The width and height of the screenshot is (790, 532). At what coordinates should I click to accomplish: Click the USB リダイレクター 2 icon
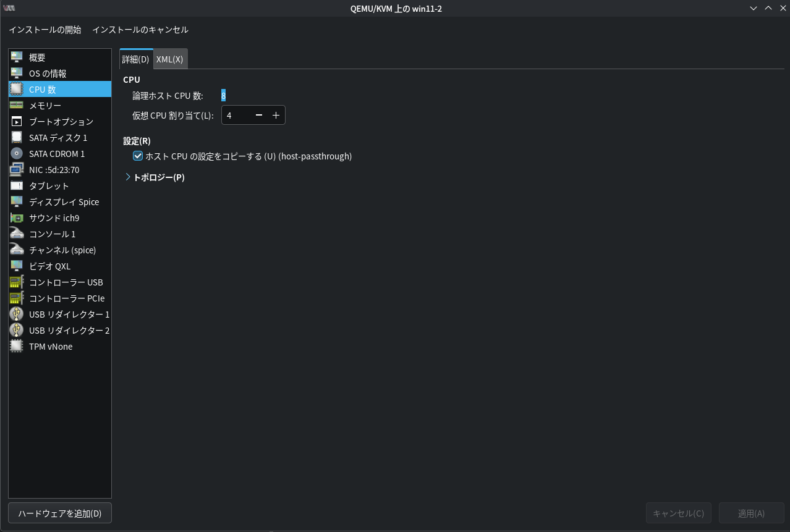17,331
